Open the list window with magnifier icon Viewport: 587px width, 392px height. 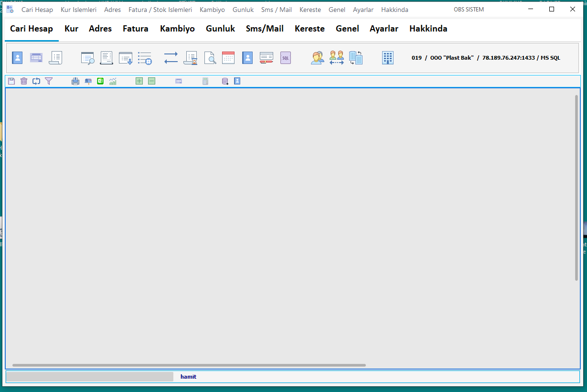click(87, 58)
